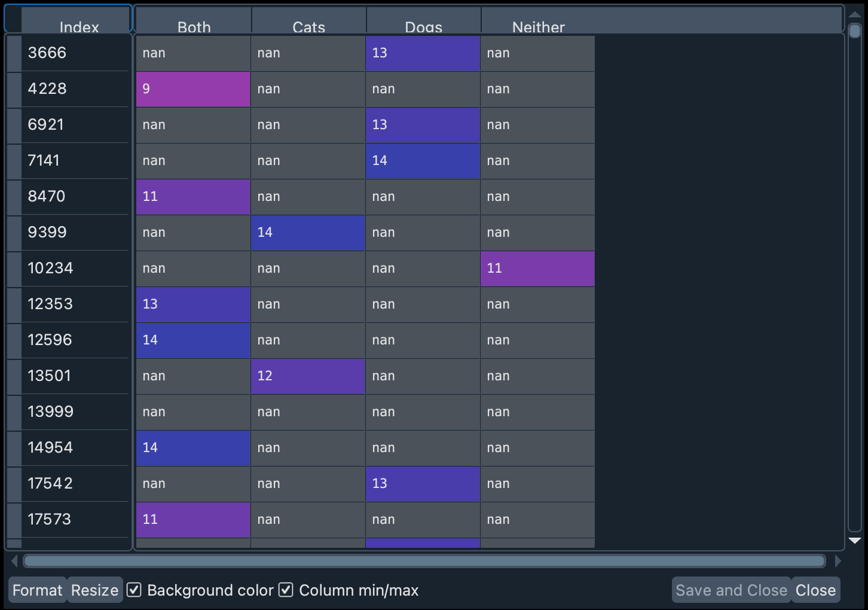The height and width of the screenshot is (610, 868).
Task: Click the horizontal scrollbar right arrow
Action: (839, 561)
